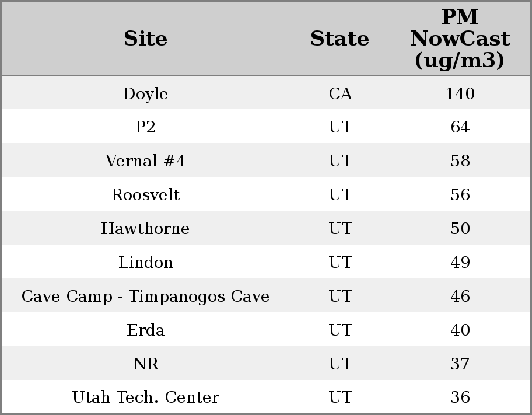The image size is (532, 415).
Task: Select the Erda site name
Action: pos(145,330)
